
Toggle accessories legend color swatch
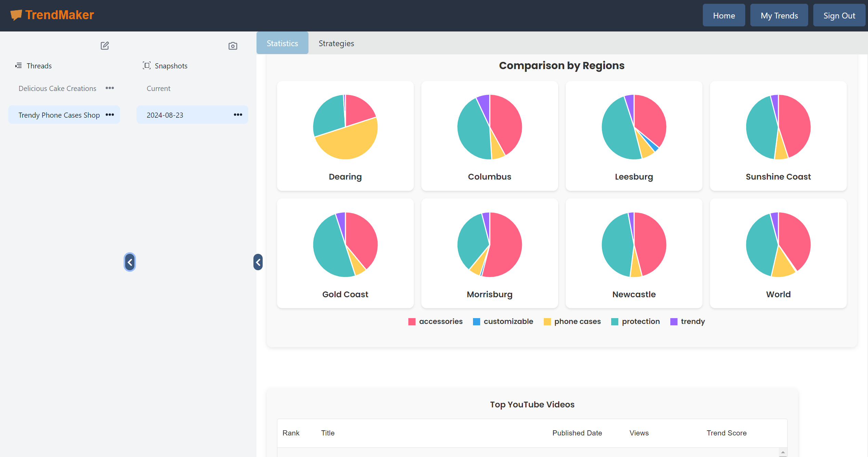(x=412, y=322)
